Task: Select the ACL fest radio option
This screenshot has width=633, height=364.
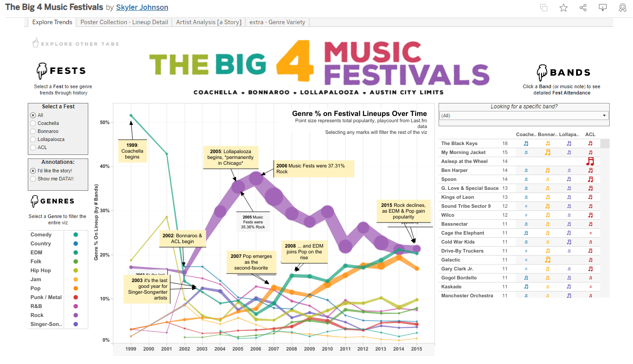Action: (33, 147)
